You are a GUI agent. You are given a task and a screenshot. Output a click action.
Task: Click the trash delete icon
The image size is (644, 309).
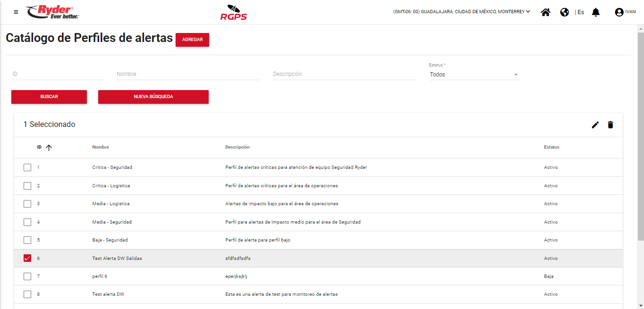coord(610,125)
